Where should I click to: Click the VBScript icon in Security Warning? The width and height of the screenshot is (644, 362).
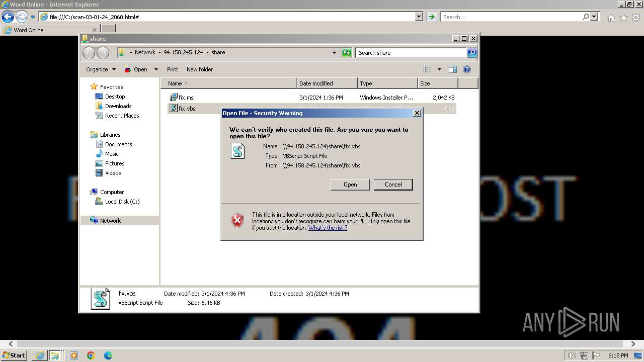tap(238, 151)
